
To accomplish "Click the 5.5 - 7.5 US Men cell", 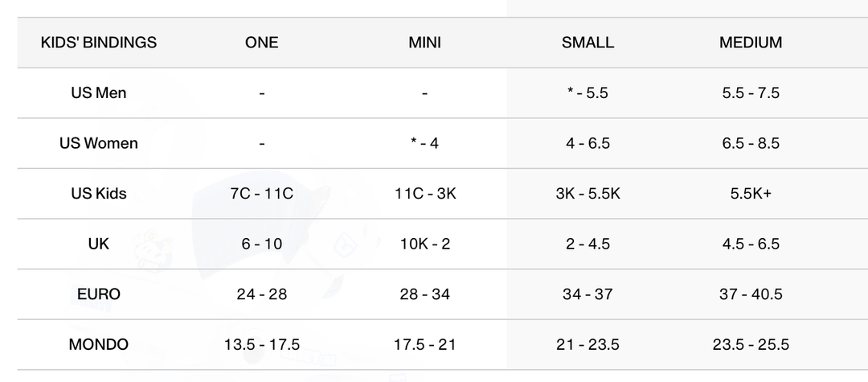I will tap(751, 92).
